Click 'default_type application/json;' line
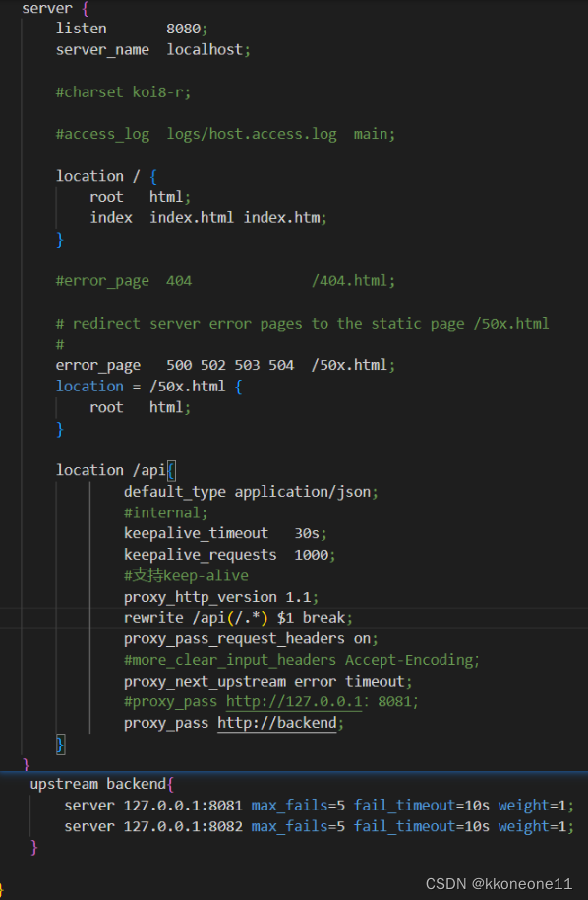The image size is (588, 900). [x=252, y=492]
